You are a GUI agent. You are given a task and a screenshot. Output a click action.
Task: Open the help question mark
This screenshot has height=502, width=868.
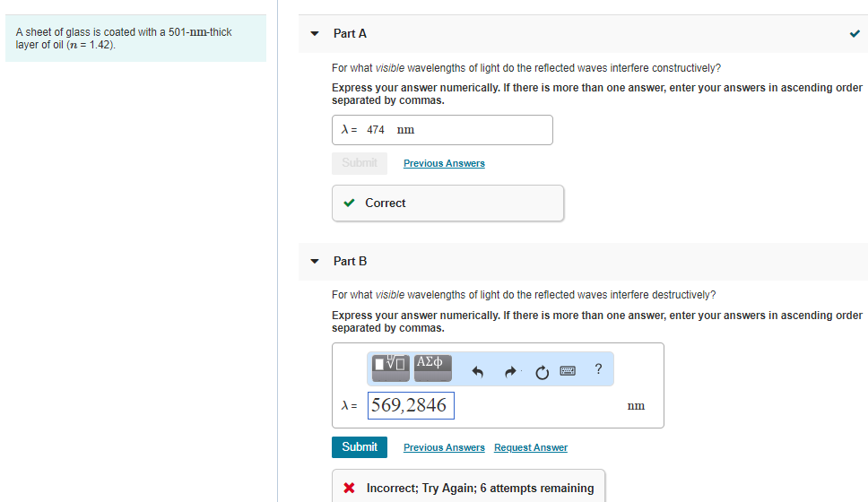pyautogui.click(x=598, y=369)
